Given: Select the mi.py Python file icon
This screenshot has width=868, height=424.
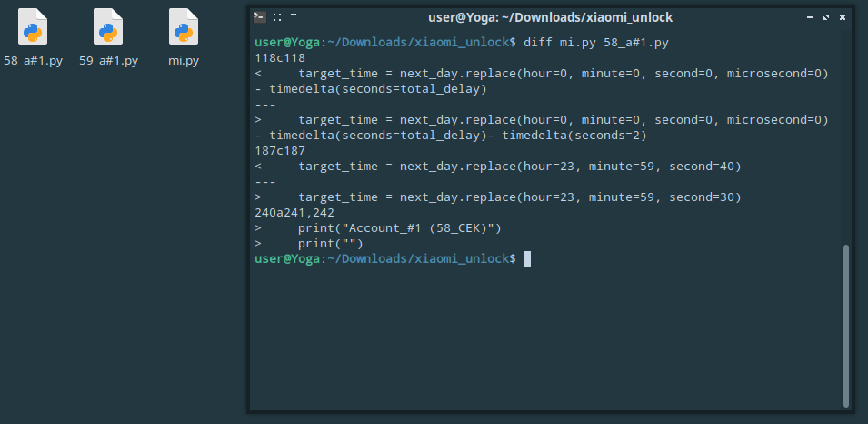Looking at the screenshot, I should (x=184, y=26).
